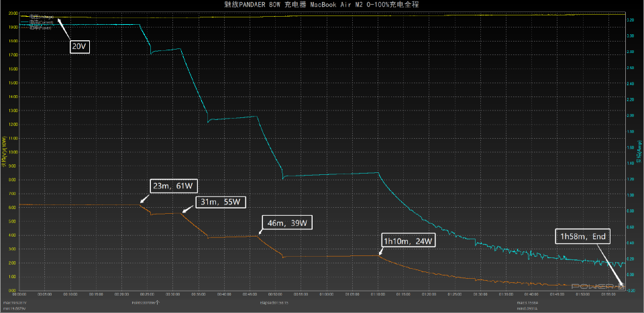This screenshot has width=644, height=313.
Task: Click the max:19.9281V status value
Action: 15,303
